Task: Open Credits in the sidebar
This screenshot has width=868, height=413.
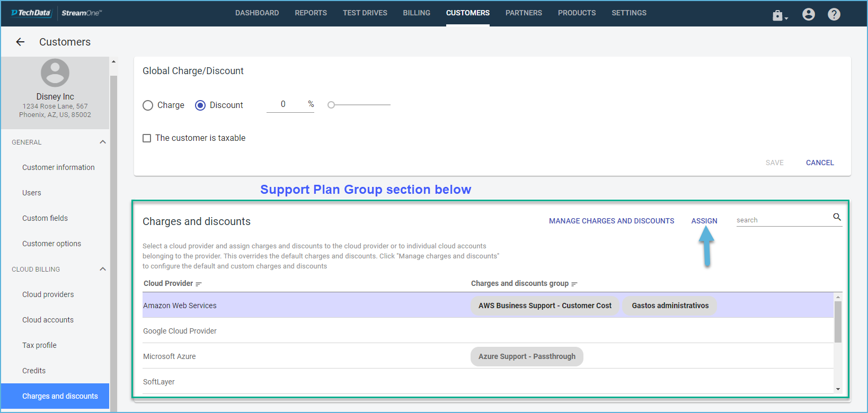Action: 34,371
